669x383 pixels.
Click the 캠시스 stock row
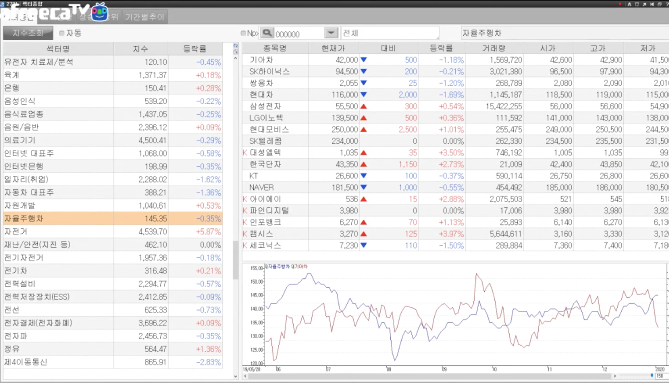[x=455, y=234]
